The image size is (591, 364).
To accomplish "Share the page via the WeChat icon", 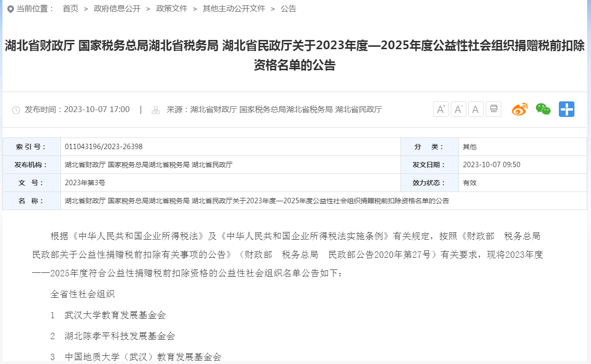I will pyautogui.click(x=543, y=109).
